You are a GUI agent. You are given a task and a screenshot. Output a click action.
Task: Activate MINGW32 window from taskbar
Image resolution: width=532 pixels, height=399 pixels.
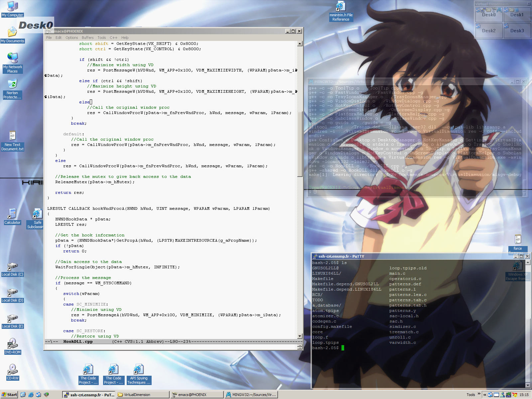pos(251,395)
